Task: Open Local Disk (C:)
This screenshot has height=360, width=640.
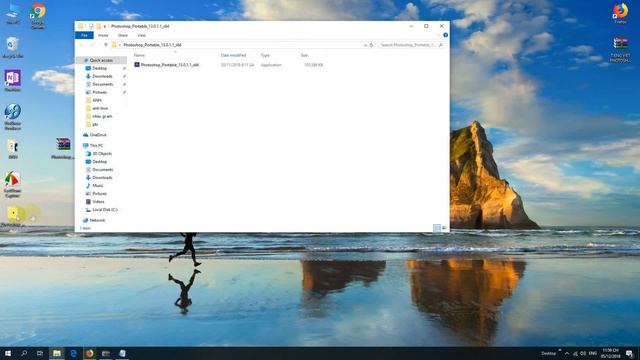Action: [105, 209]
